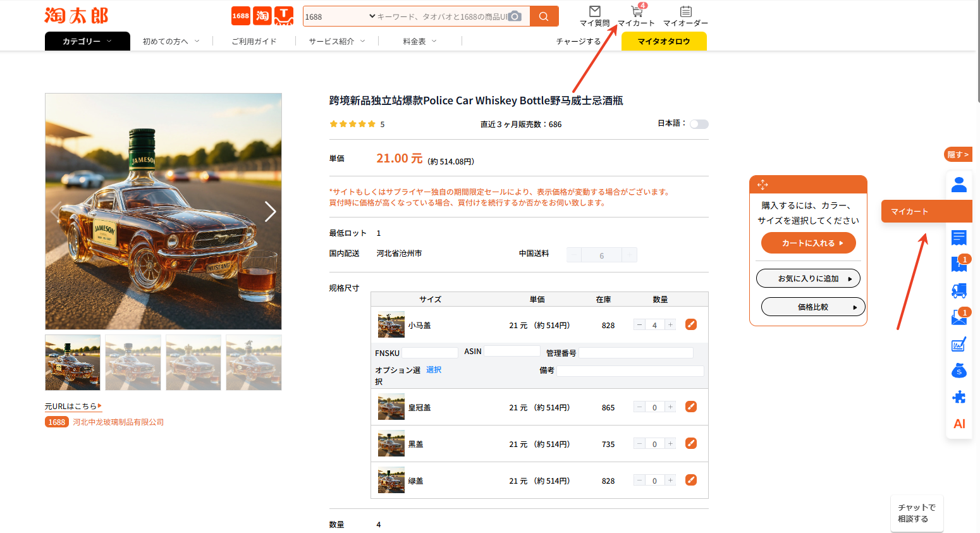This screenshot has width=980, height=533.
Task: Open the puzzle piece icon in sidebar
Action: tap(959, 397)
